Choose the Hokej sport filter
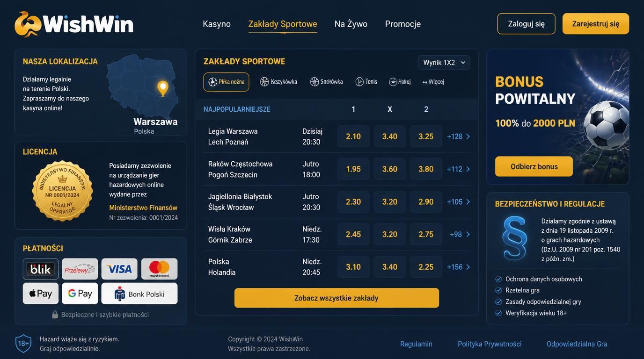 click(400, 82)
